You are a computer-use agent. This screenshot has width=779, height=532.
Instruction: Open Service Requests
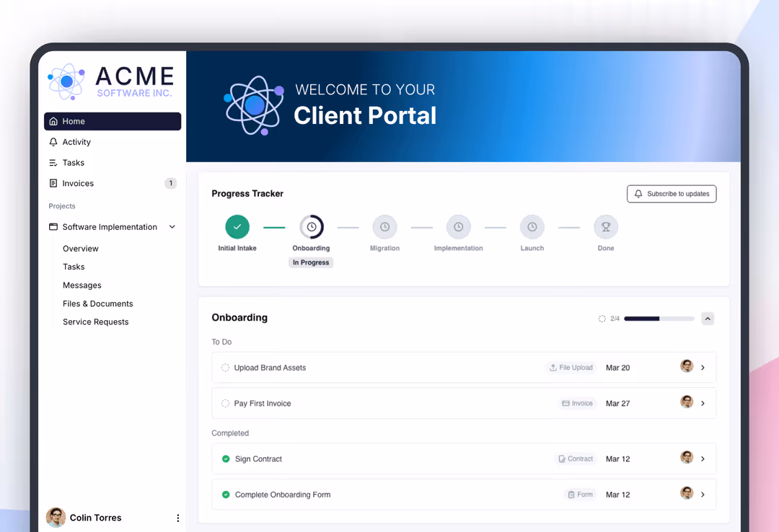95,322
